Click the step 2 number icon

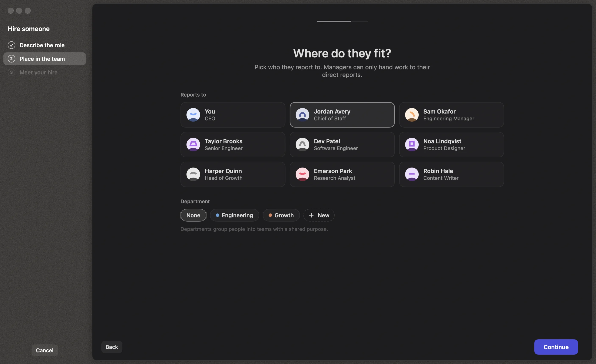coord(11,59)
